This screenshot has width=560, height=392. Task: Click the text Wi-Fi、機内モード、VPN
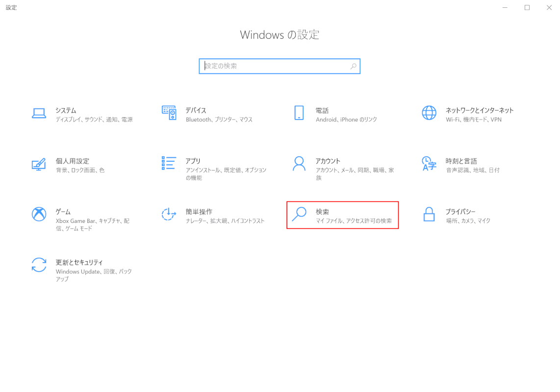pos(474,120)
